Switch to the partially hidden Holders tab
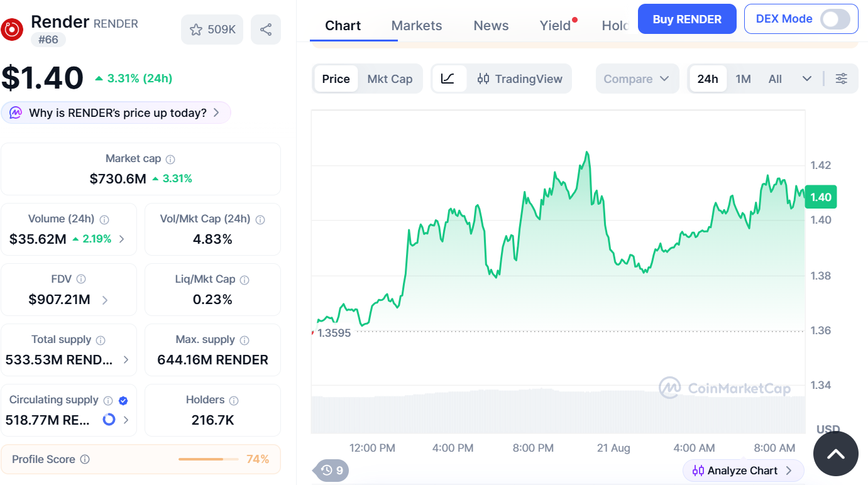Image resolution: width=868 pixels, height=485 pixels. 615,26
